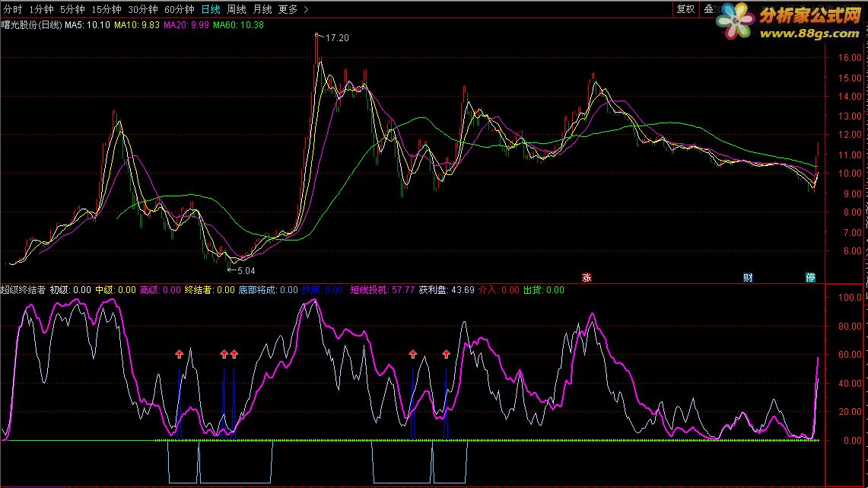Click the cyan 停 event marker
The height and width of the screenshot is (488, 868).
click(810, 278)
